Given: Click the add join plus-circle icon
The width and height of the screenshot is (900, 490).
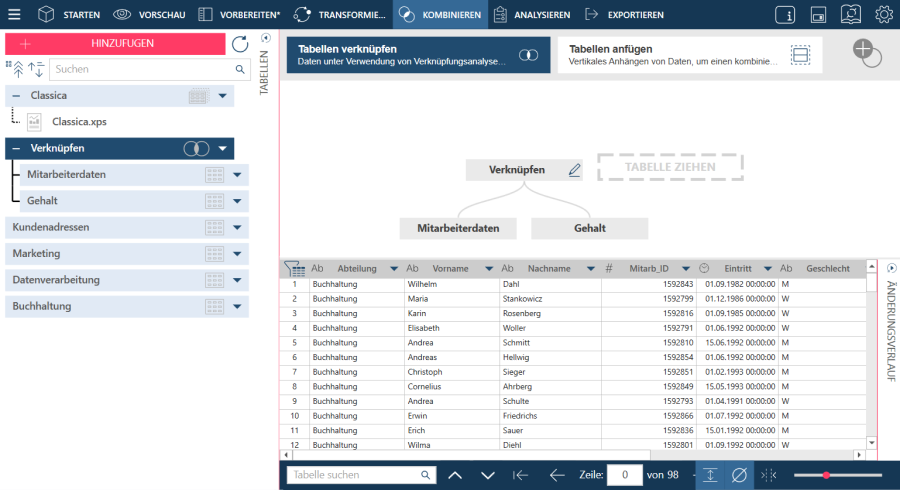Looking at the screenshot, I should tap(866, 54).
